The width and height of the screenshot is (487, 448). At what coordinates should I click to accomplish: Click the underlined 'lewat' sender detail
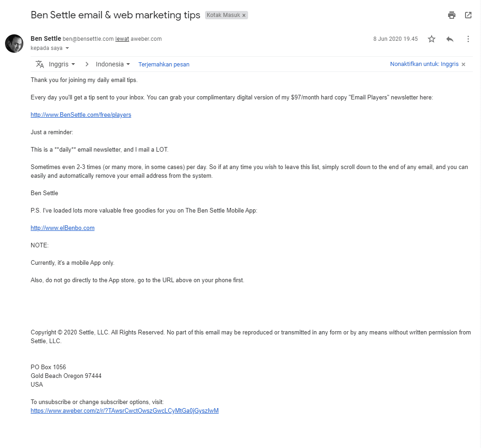pos(122,38)
